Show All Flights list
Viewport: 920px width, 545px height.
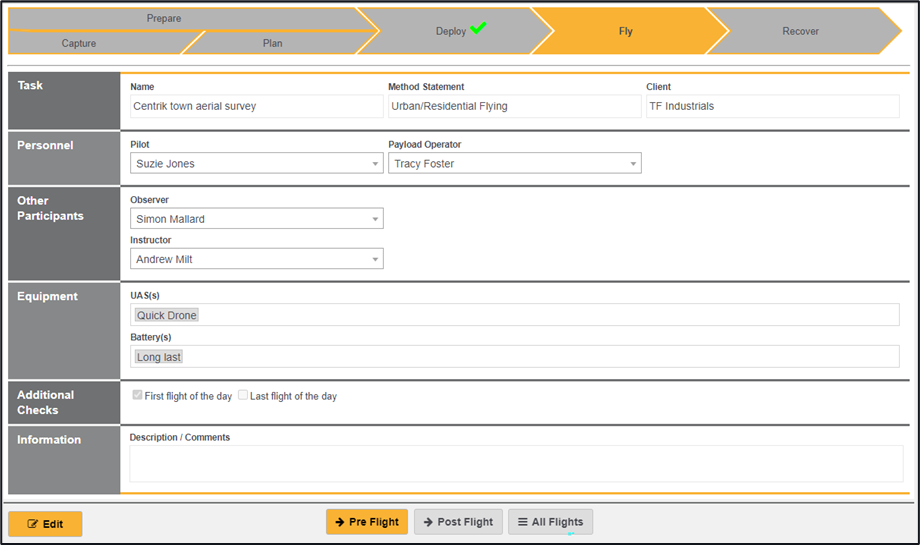550,522
